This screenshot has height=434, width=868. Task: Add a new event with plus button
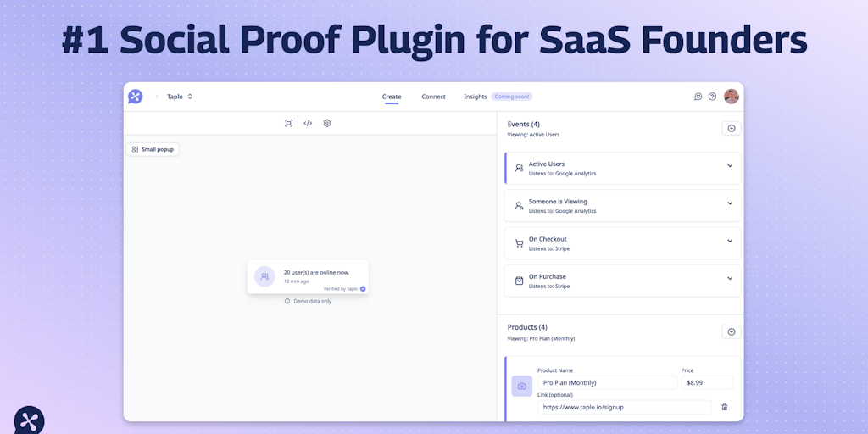[x=732, y=129]
